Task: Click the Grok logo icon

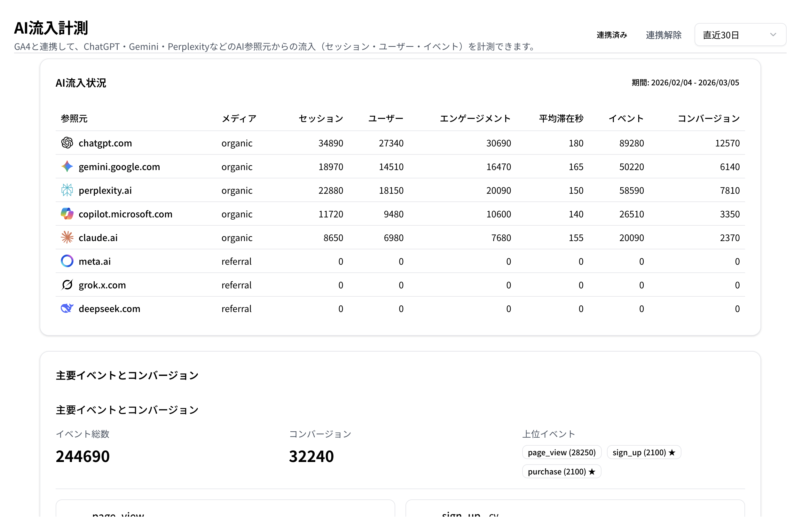Action: click(67, 285)
